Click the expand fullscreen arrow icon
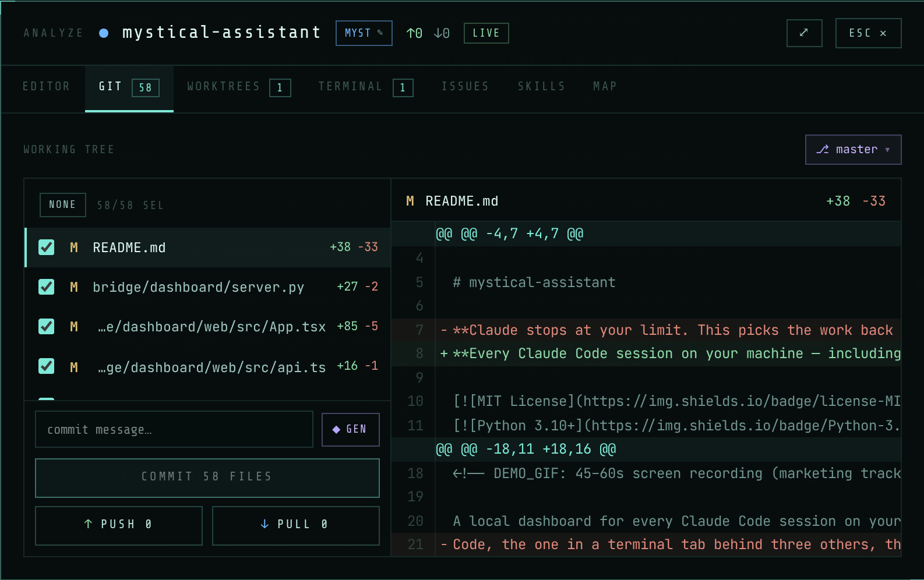 [x=804, y=33]
